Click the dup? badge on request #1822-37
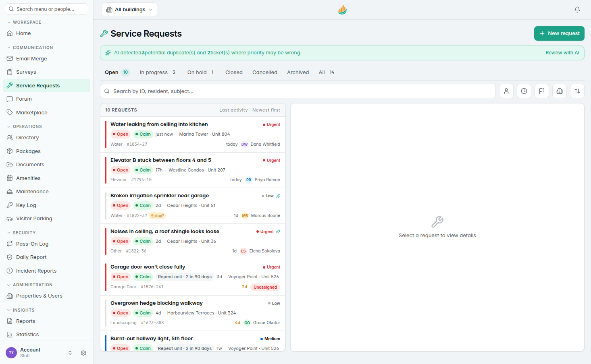Viewport: 591px width, 364px height. coord(158,216)
